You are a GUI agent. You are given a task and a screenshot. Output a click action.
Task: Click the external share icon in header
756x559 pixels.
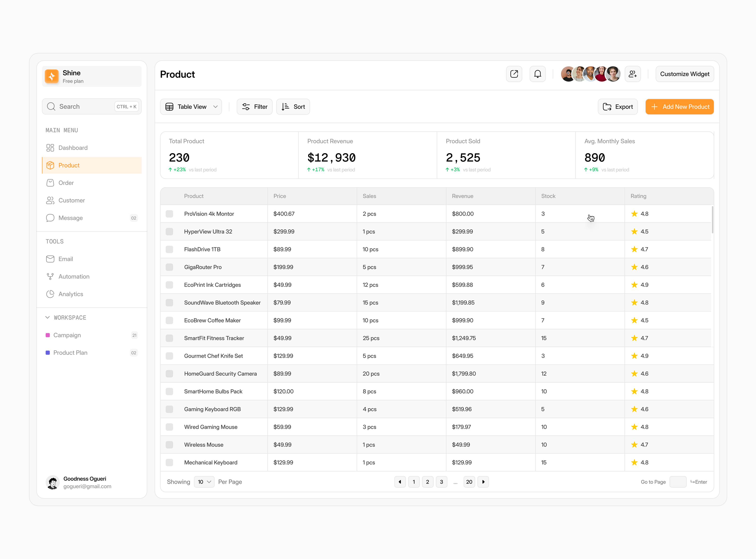pyautogui.click(x=514, y=74)
